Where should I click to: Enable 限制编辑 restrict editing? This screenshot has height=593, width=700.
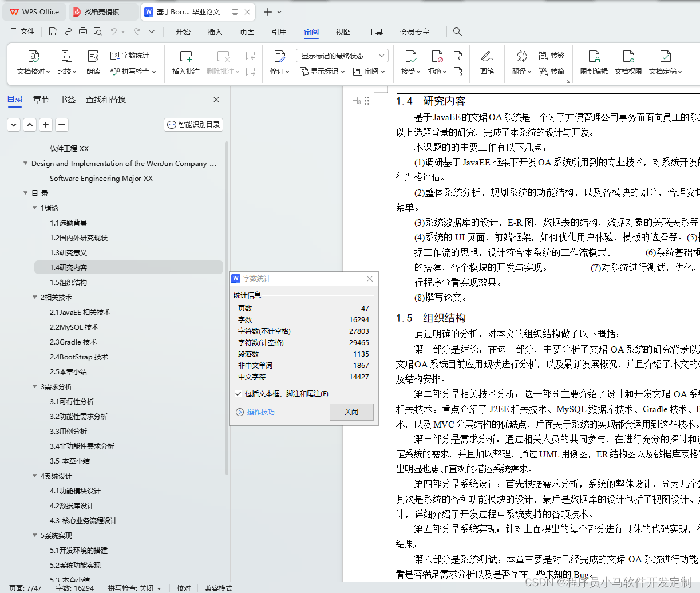594,63
